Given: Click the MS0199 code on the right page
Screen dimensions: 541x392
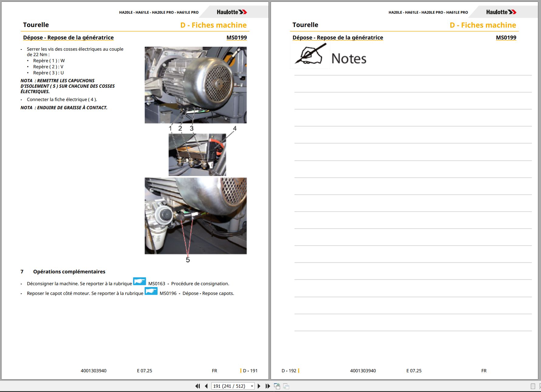Looking at the screenshot, I should coord(506,38).
